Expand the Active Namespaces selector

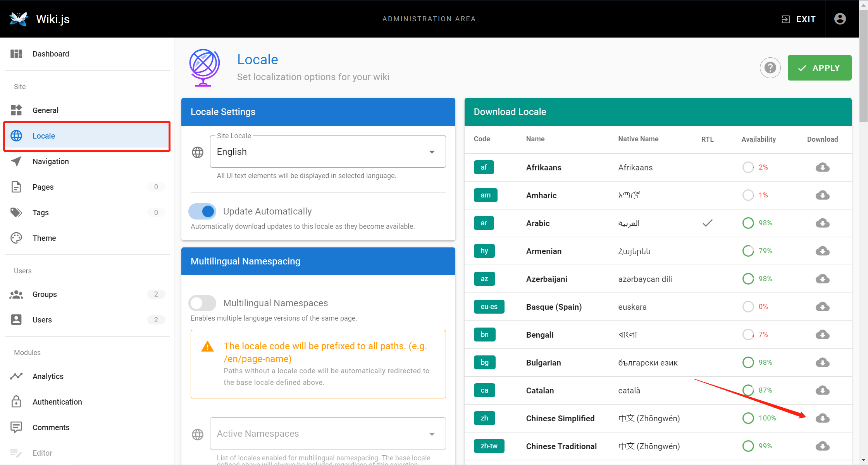click(x=431, y=434)
